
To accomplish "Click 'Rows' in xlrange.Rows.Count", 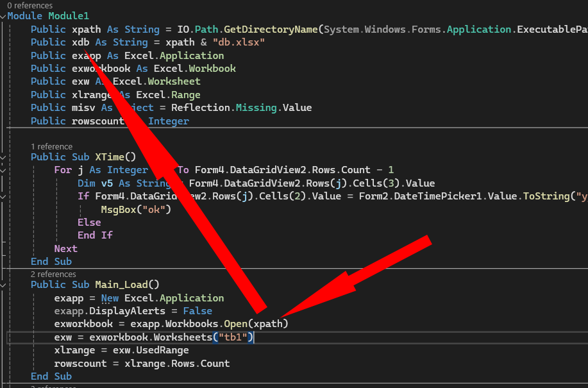I will pos(183,363).
